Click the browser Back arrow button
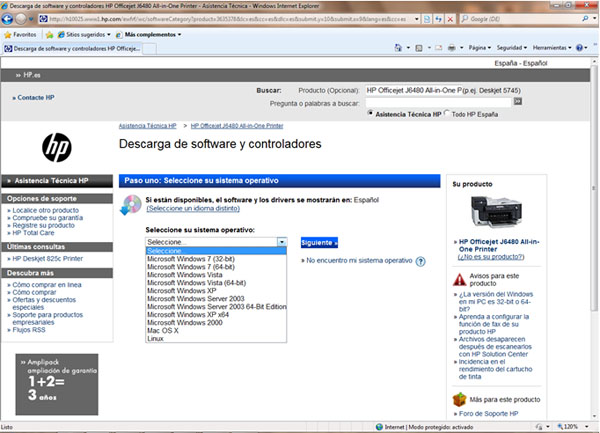Screen dimensions: 600x433 point(7,19)
